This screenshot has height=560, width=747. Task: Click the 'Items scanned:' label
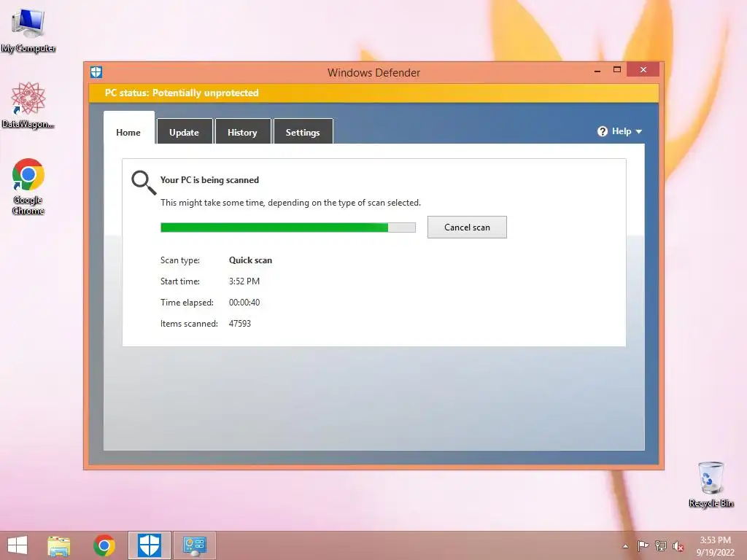click(189, 323)
